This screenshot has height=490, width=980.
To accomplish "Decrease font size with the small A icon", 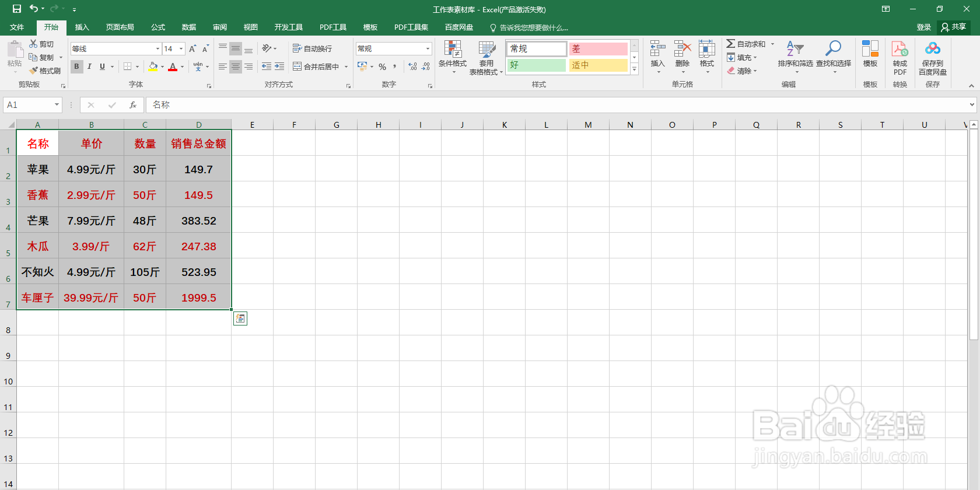I will (x=205, y=48).
